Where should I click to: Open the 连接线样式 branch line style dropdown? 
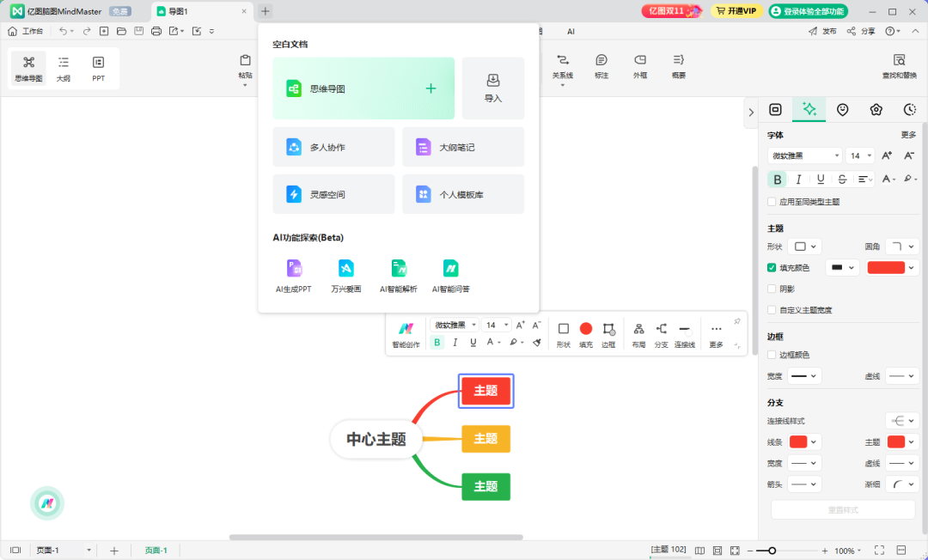(x=901, y=420)
